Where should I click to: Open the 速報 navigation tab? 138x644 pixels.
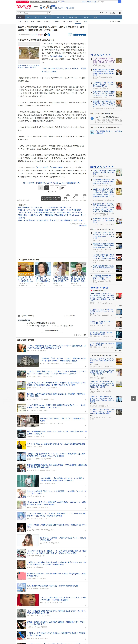[x=28, y=17]
